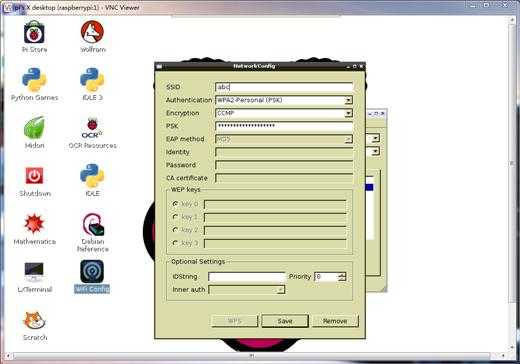Click the Identity input field

pos(284,152)
